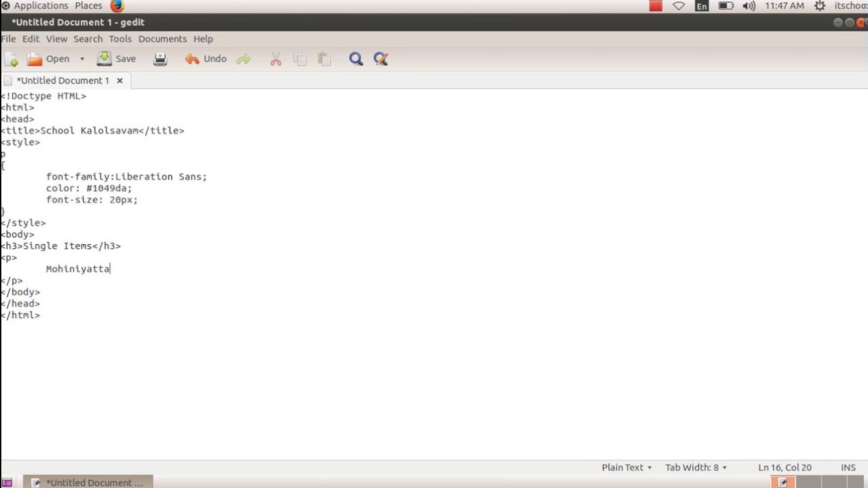Click the Redo arrow icon
This screenshot has height=488, width=868.
coord(243,60)
